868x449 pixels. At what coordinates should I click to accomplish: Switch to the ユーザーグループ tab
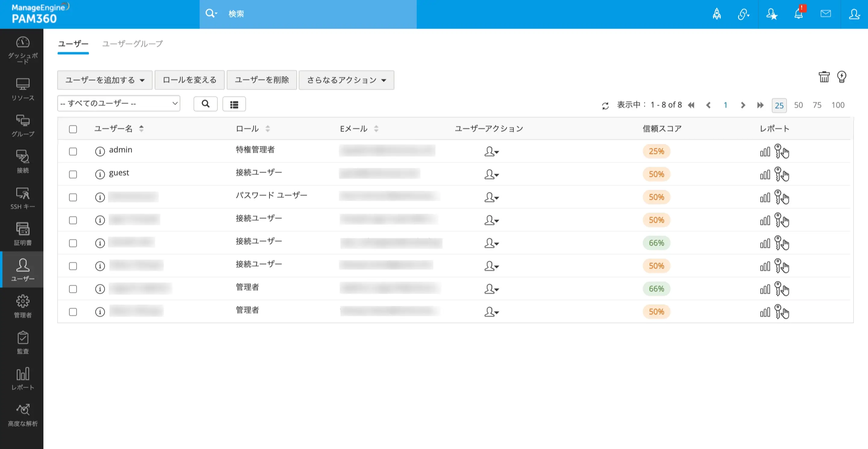132,44
